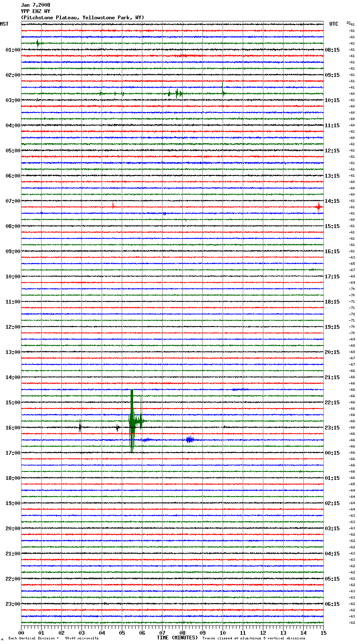
Task: Click the 15:00 MST time label
Action: coord(13,403)
